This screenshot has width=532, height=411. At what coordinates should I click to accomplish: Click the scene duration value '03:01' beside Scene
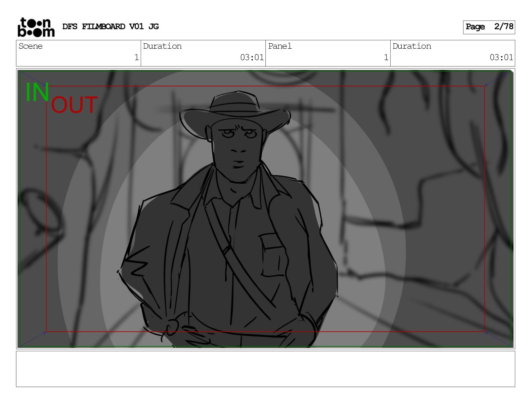click(252, 57)
